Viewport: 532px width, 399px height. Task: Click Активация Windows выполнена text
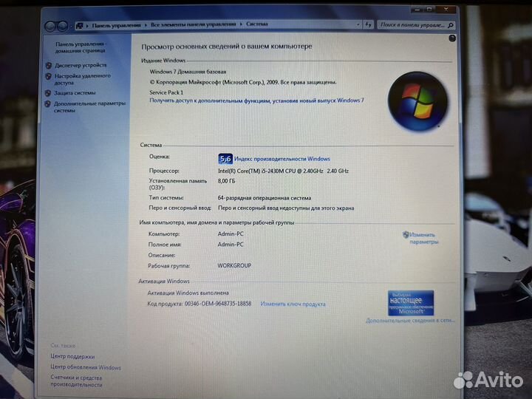pos(188,293)
